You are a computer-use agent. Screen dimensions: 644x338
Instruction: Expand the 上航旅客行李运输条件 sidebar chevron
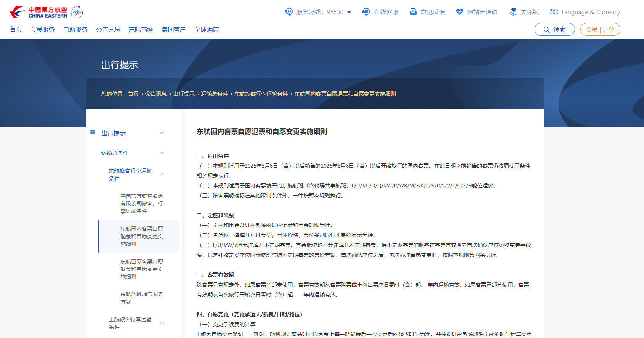(162, 323)
